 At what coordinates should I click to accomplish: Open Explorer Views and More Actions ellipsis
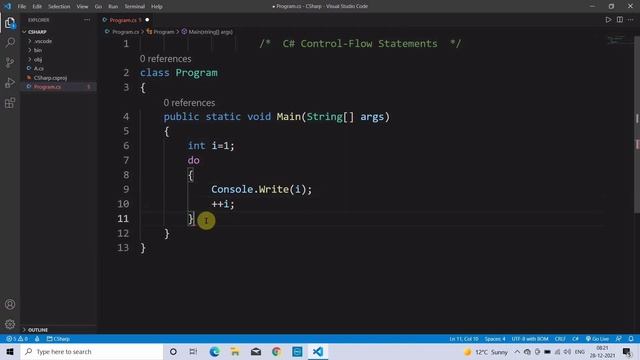pyautogui.click(x=87, y=20)
